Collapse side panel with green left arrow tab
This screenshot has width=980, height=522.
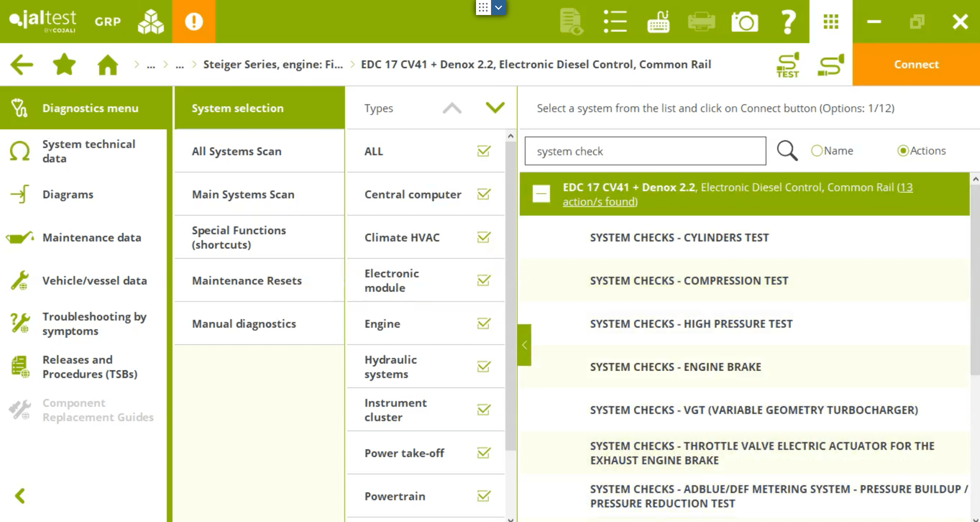pyautogui.click(x=524, y=345)
